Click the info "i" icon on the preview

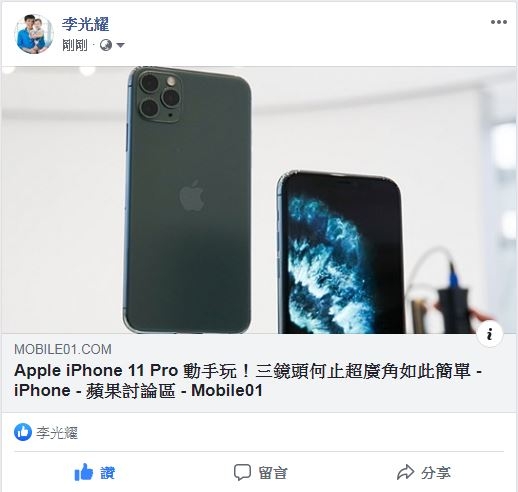point(490,334)
